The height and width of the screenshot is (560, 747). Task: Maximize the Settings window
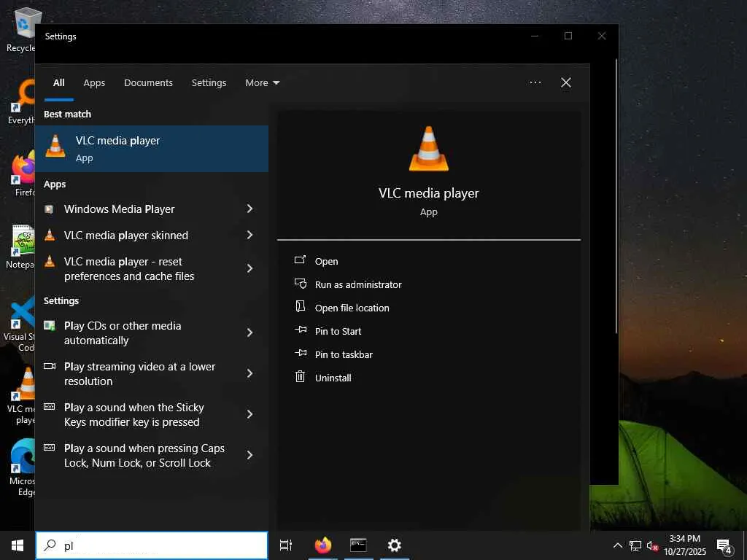(568, 36)
